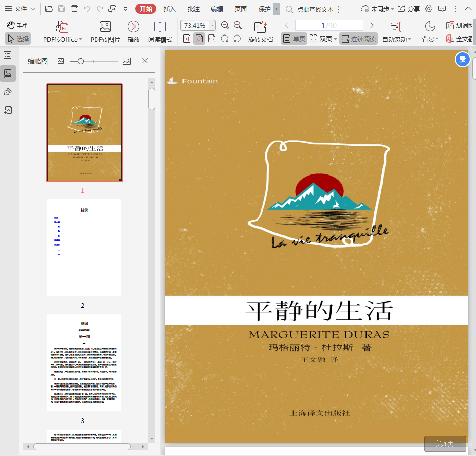
Task: Start 播放 slideshow playback
Action: pyautogui.click(x=133, y=27)
